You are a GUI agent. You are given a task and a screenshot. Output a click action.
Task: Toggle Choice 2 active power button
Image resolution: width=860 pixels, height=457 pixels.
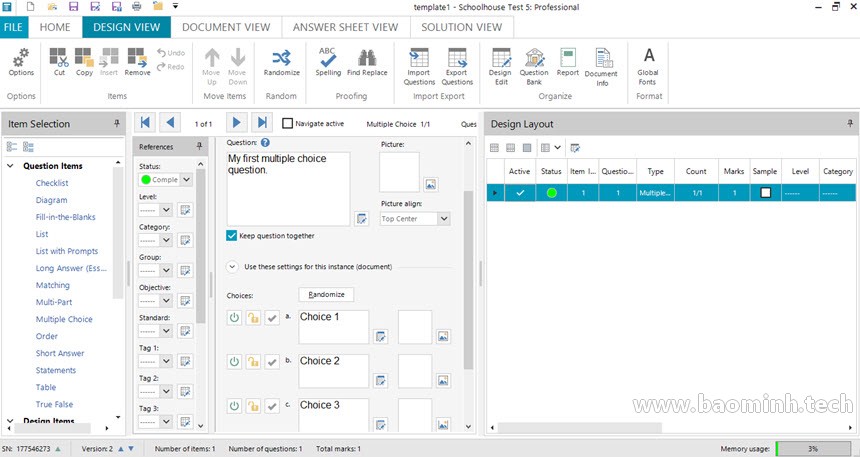tap(234, 362)
